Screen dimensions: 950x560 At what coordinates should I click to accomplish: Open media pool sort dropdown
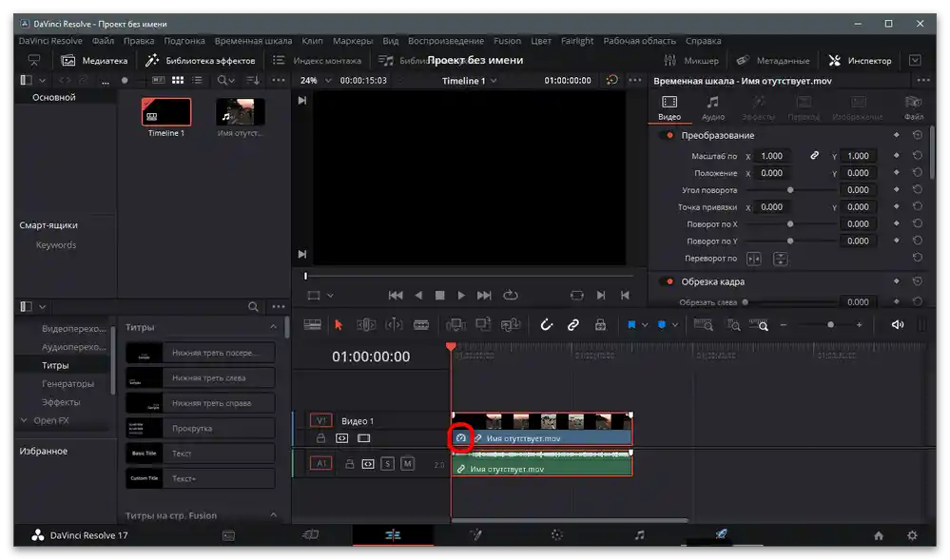pyautogui.click(x=253, y=80)
